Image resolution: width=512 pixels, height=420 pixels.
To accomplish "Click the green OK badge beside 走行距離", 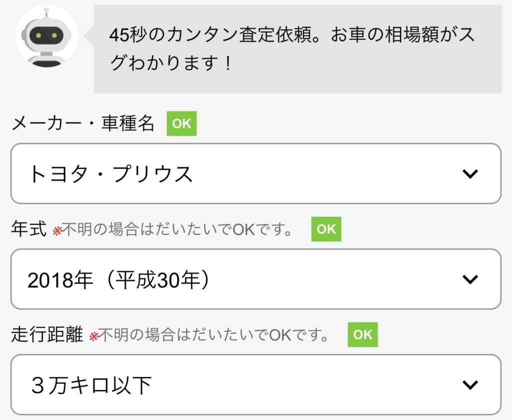I will (363, 334).
